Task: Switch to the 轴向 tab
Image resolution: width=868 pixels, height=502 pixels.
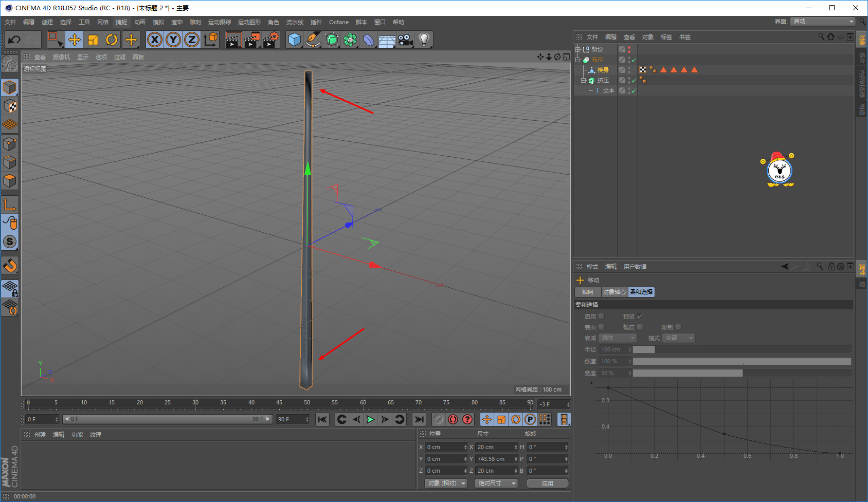Action: (x=588, y=292)
